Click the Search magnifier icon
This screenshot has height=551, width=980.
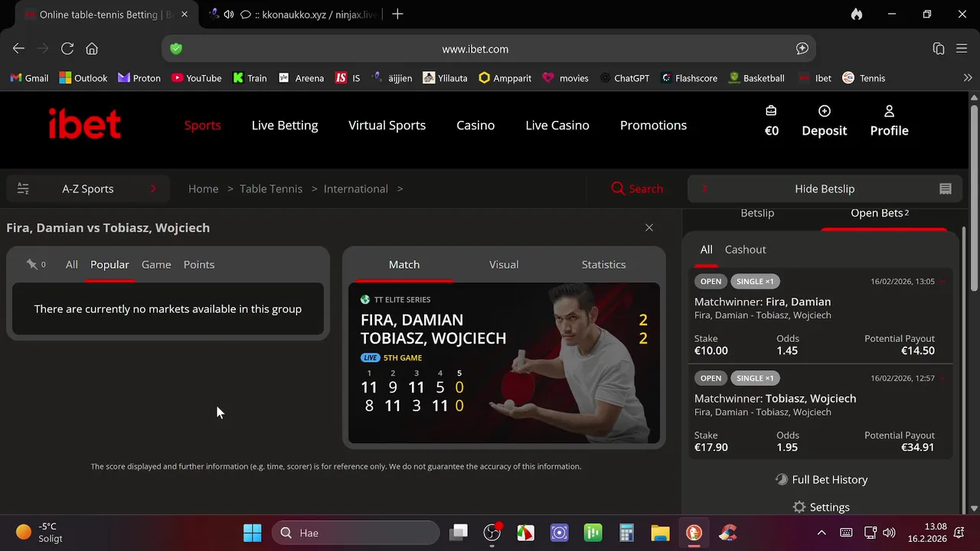(x=618, y=188)
